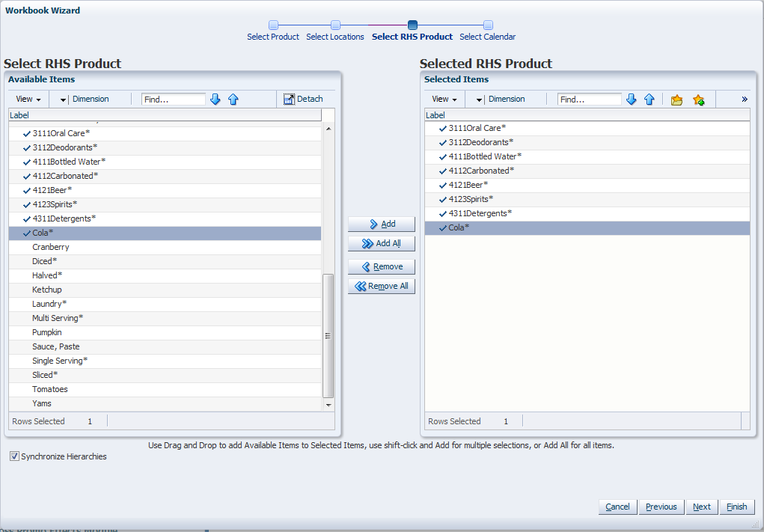This screenshot has width=764, height=532.
Task: Select 3112Deodorants* in Selected Items
Action: pos(587,142)
